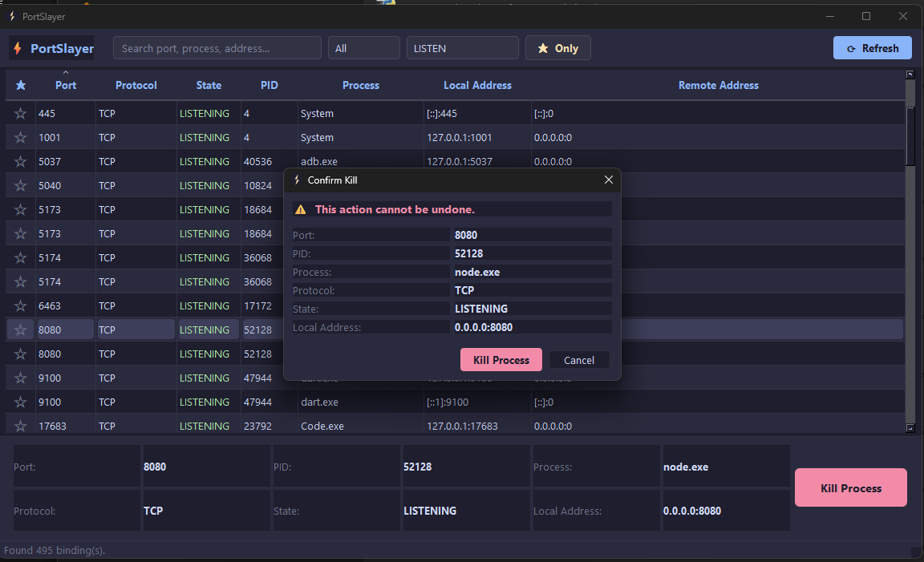This screenshot has height=562, width=924.
Task: Star the port 17683 Code.exe row
Action: 21,426
